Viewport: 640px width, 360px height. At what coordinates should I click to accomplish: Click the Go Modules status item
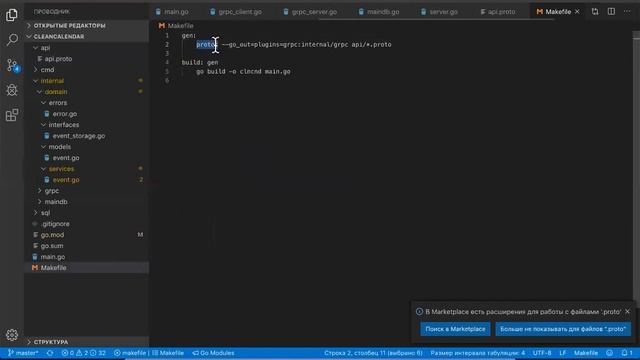pyautogui.click(x=213, y=353)
